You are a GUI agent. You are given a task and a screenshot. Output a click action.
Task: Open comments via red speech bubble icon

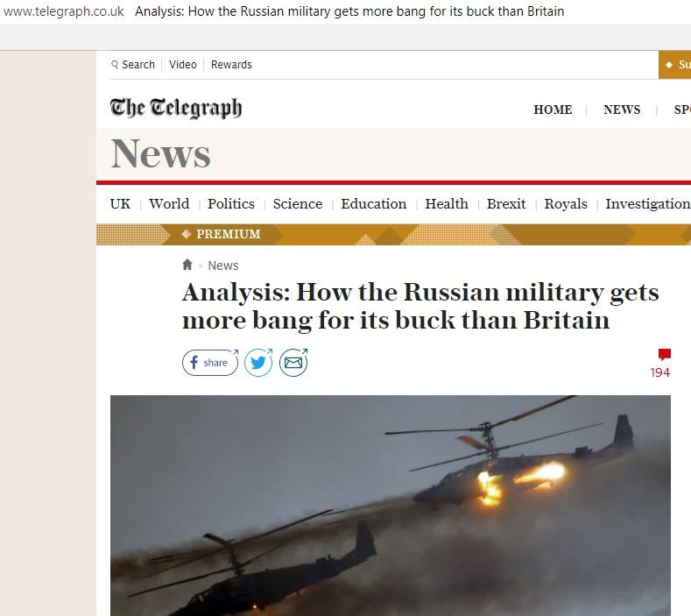(665, 355)
